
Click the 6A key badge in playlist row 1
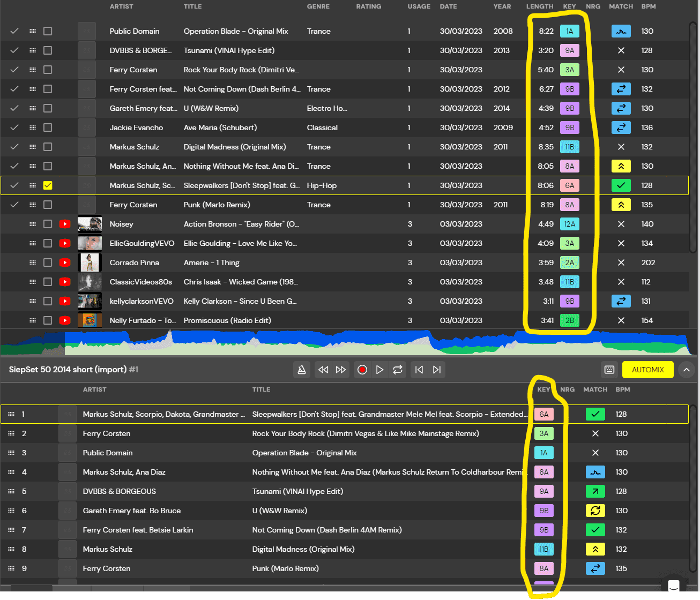pos(544,414)
